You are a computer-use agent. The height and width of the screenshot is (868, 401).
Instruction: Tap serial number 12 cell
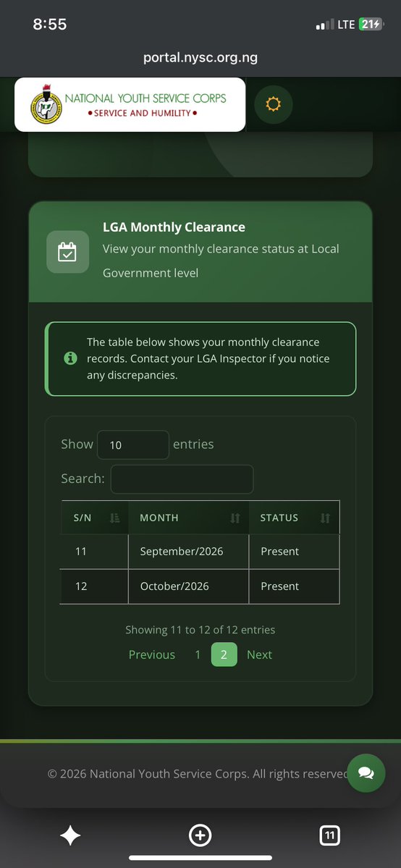[x=93, y=586]
